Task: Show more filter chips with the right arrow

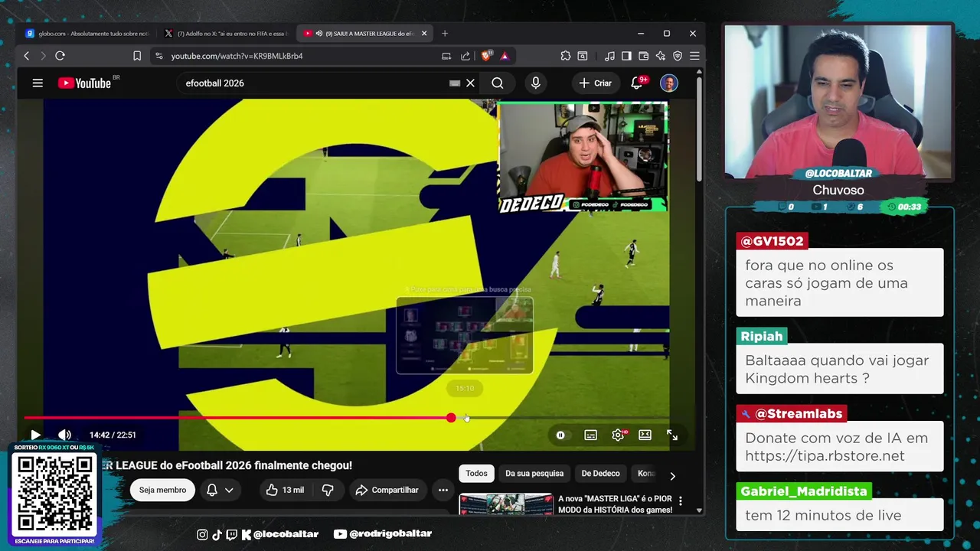Action: click(x=672, y=476)
